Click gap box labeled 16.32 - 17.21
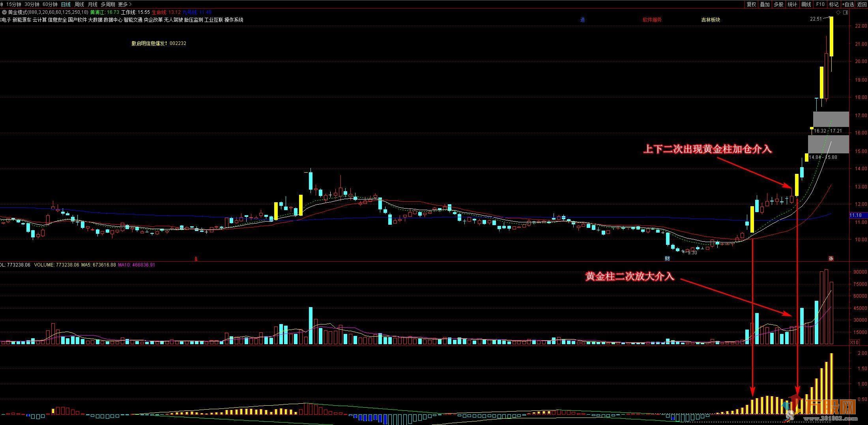Viewport: 868px width, 425px height. (x=831, y=119)
